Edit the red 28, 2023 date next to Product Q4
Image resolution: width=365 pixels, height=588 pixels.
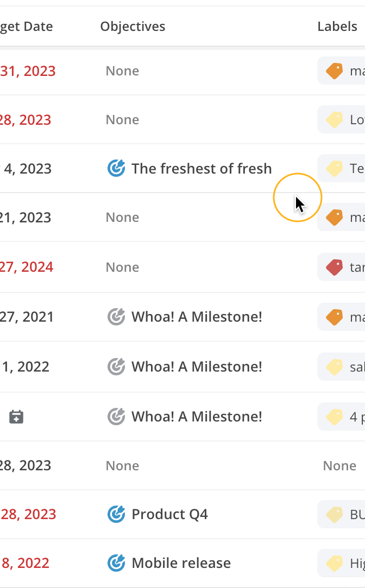click(28, 514)
